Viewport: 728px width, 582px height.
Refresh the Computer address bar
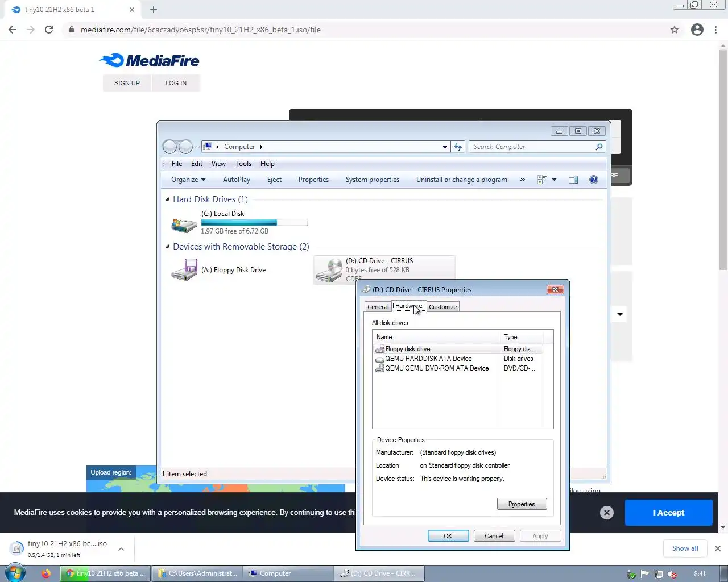coord(458,147)
